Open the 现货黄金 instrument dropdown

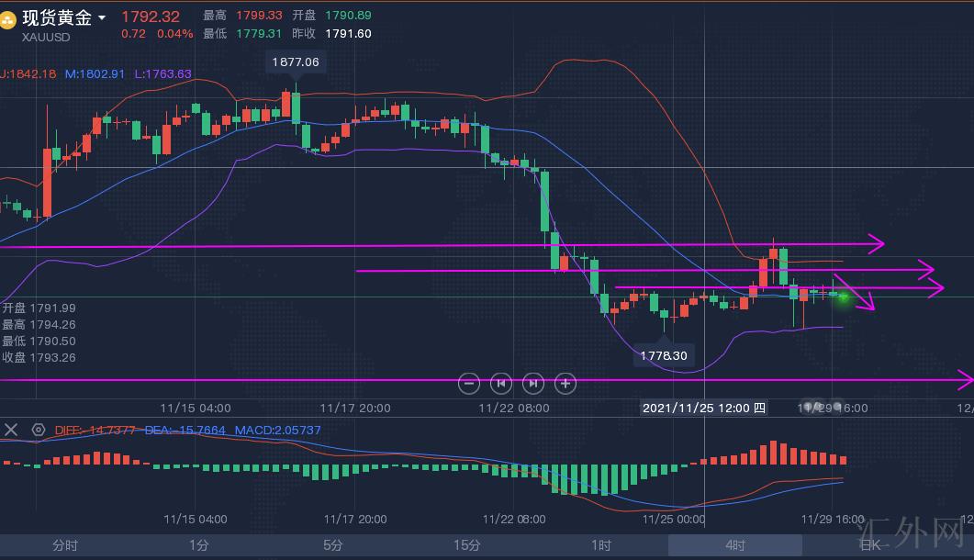(102, 18)
